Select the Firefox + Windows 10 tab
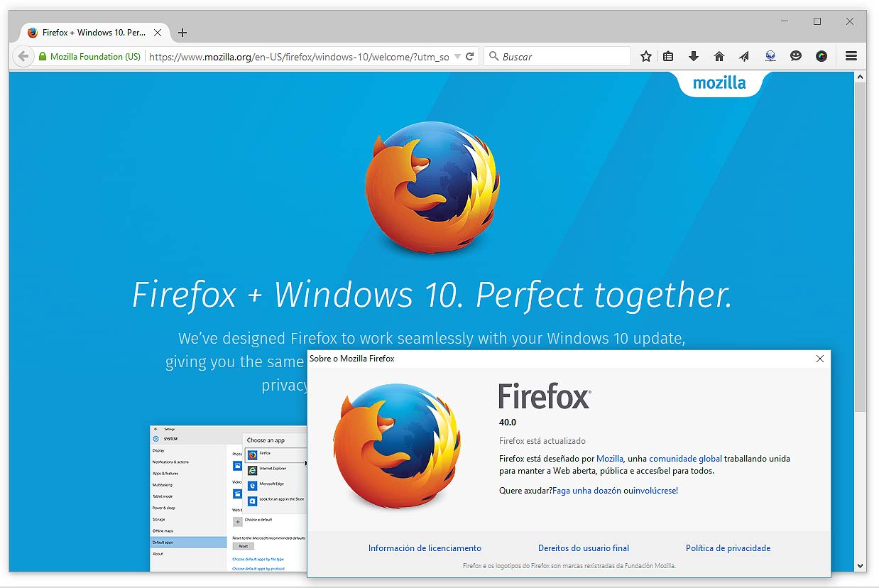This screenshot has height=588, width=879. [x=94, y=33]
